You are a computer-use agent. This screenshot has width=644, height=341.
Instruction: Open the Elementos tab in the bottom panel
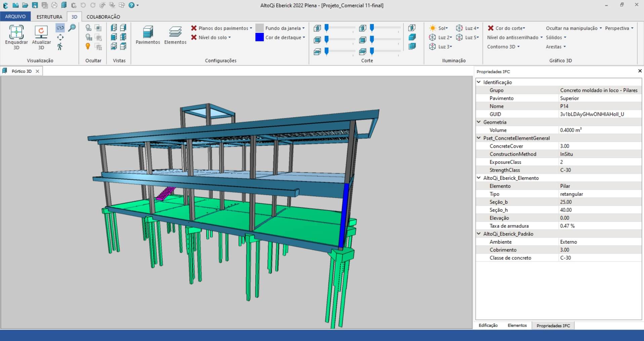coord(517,325)
